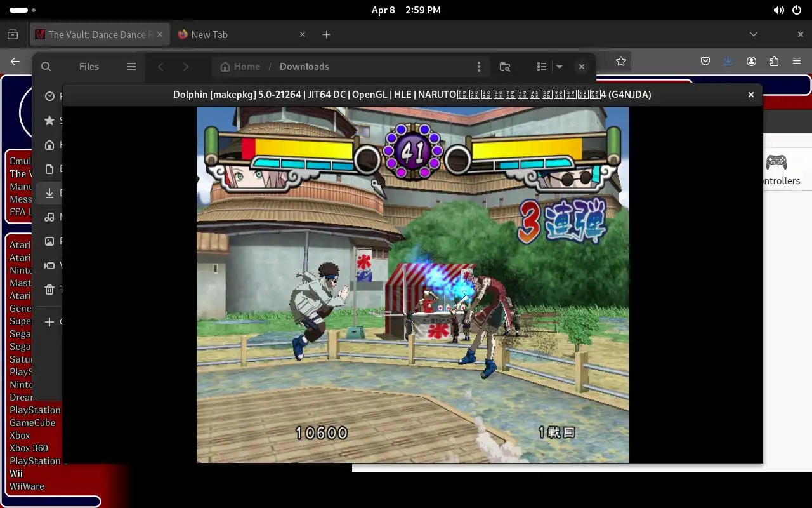Screen dimensions: 812x508
Task: Open Recent in the Files sidebar
Action: pyautogui.click(x=49, y=97)
